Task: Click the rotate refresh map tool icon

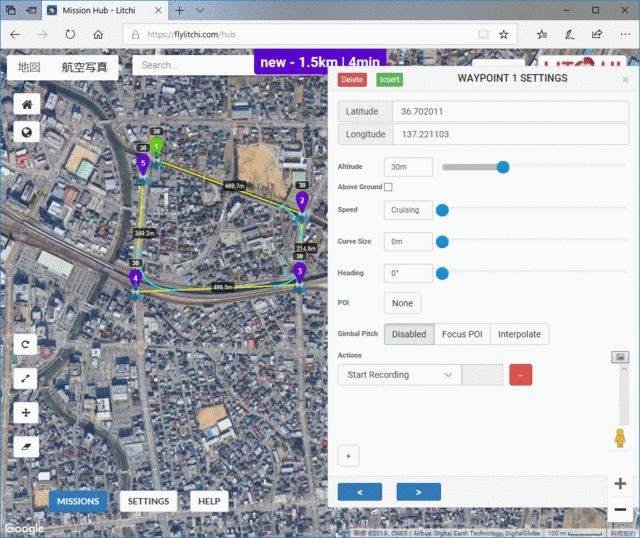Action: [25, 345]
